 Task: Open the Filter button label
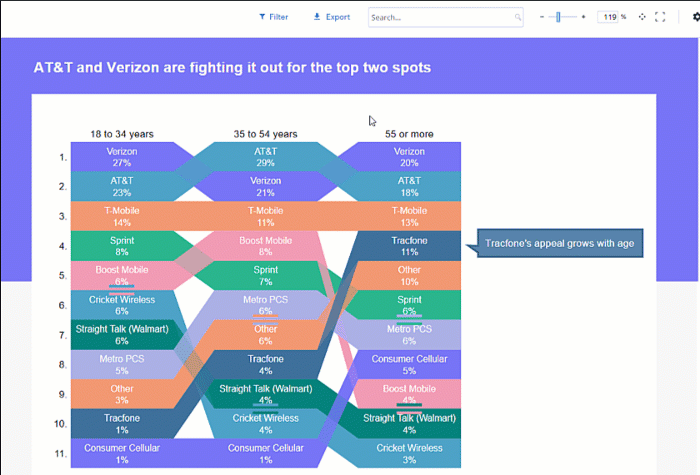[x=279, y=17]
